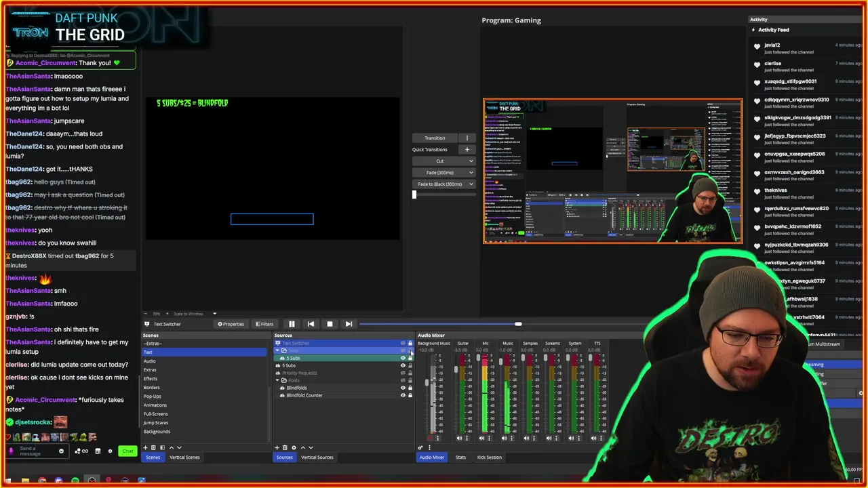
Task: Open Transition options three-dot menu
Action: [467, 138]
